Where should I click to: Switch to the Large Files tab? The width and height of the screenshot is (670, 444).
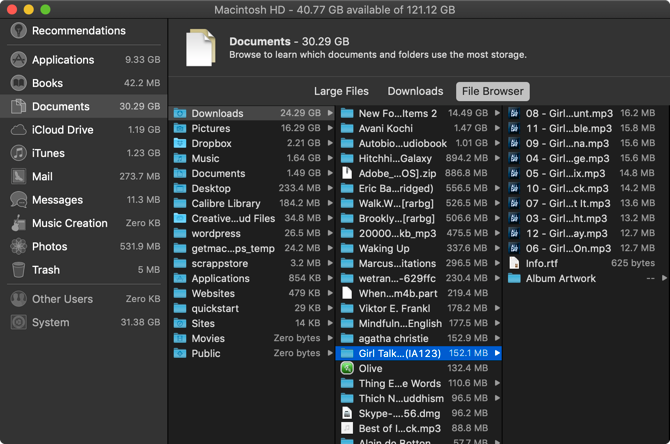tap(341, 92)
